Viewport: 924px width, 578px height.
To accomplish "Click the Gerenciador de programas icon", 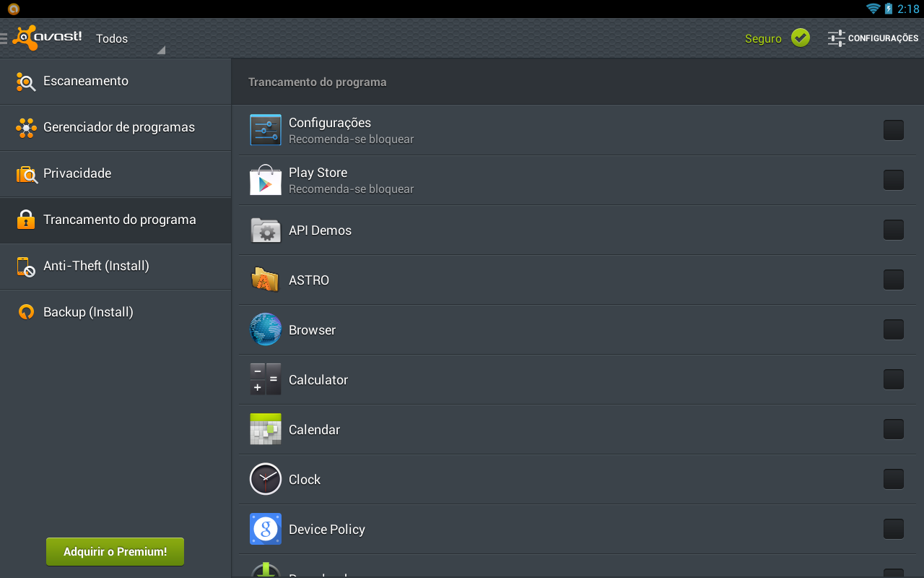I will pyautogui.click(x=25, y=127).
